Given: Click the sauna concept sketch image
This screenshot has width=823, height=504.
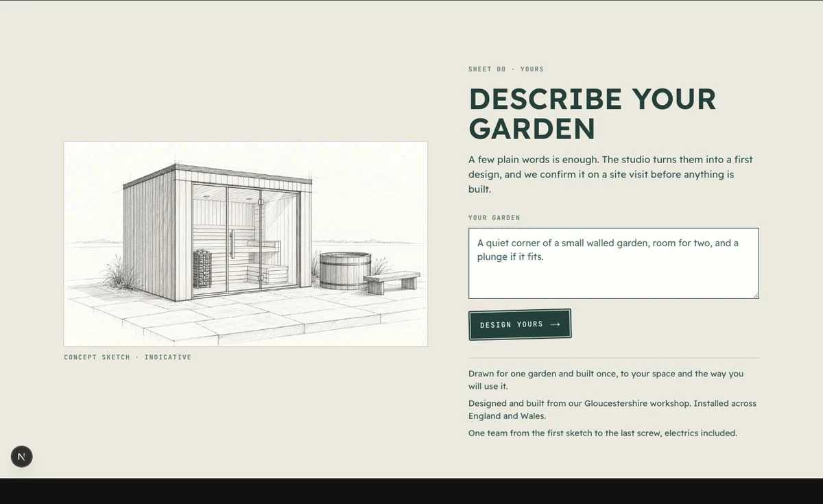Looking at the screenshot, I should coord(246,244).
